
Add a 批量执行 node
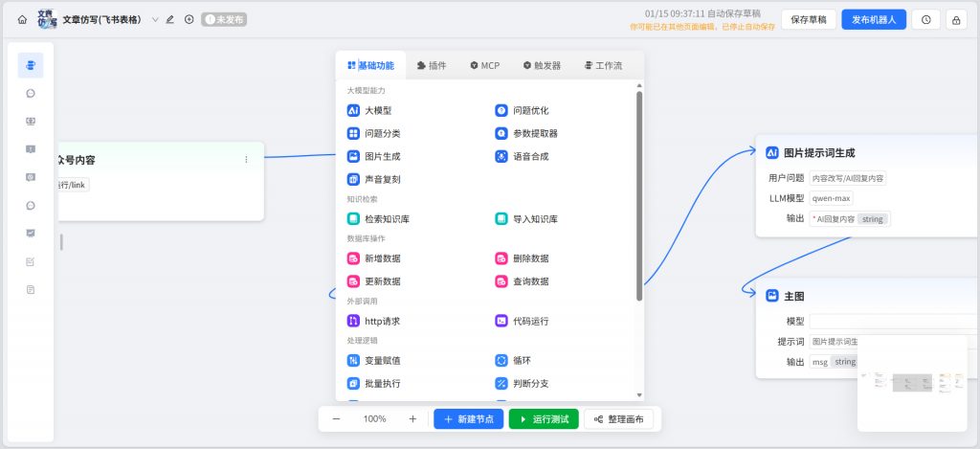coord(374,383)
